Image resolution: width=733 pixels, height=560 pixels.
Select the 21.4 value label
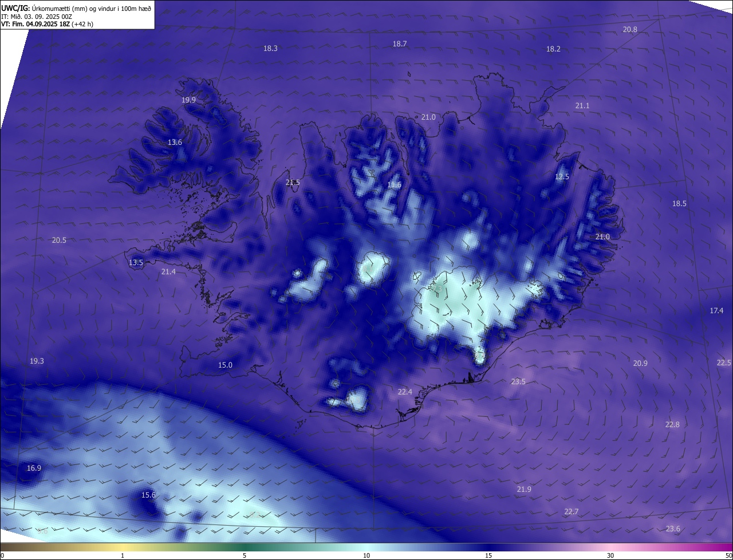coord(168,272)
